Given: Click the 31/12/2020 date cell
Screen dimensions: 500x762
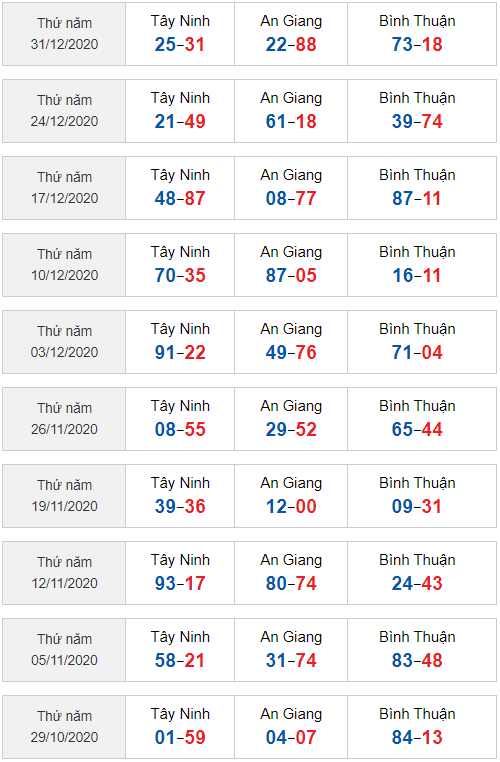Looking at the screenshot, I should coord(64,34).
